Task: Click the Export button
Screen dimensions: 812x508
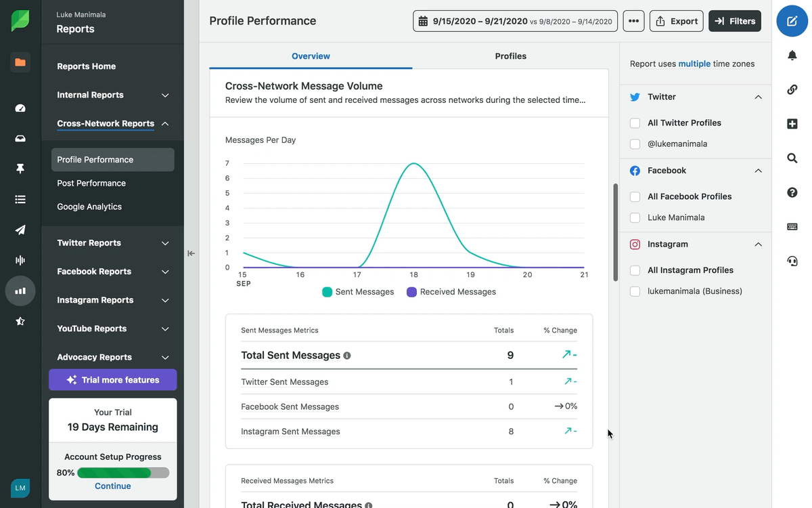Action: (676, 21)
